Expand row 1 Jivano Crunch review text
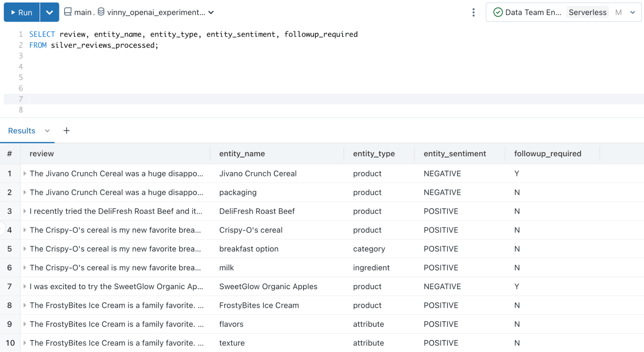Viewport: 644px width, 352px height. 25,174
